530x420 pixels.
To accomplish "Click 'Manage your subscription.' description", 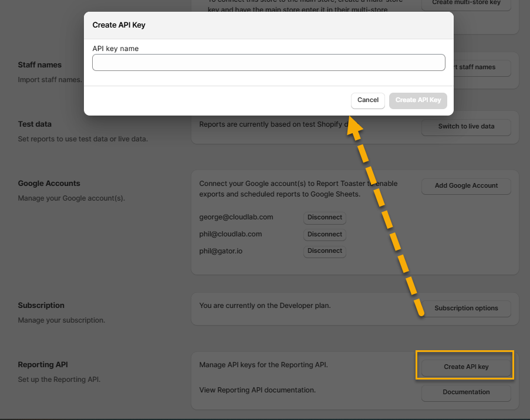I will pyautogui.click(x=62, y=320).
